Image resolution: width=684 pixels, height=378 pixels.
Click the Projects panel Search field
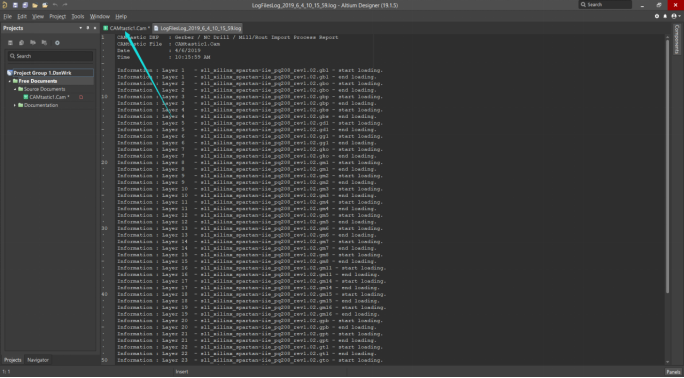pos(51,56)
